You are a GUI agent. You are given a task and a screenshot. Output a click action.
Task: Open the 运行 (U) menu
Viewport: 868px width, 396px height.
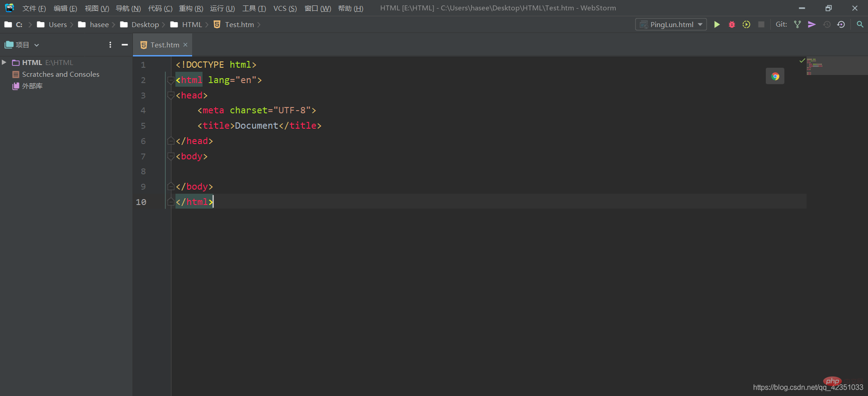coord(222,8)
